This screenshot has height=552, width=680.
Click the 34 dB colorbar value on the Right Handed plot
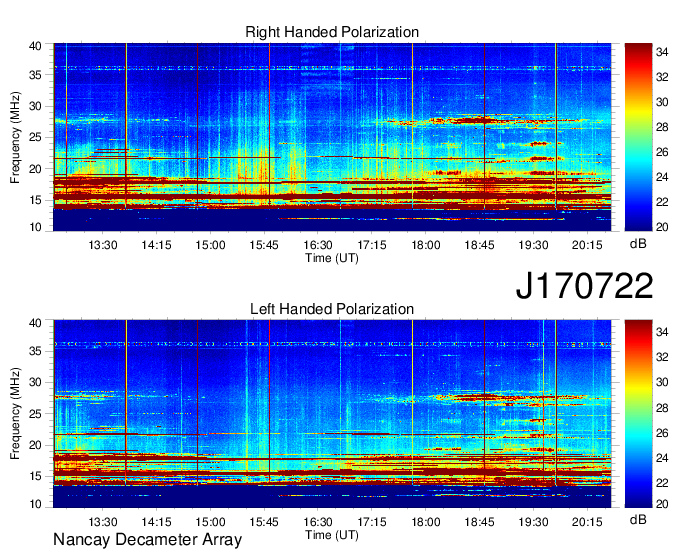coord(662,53)
